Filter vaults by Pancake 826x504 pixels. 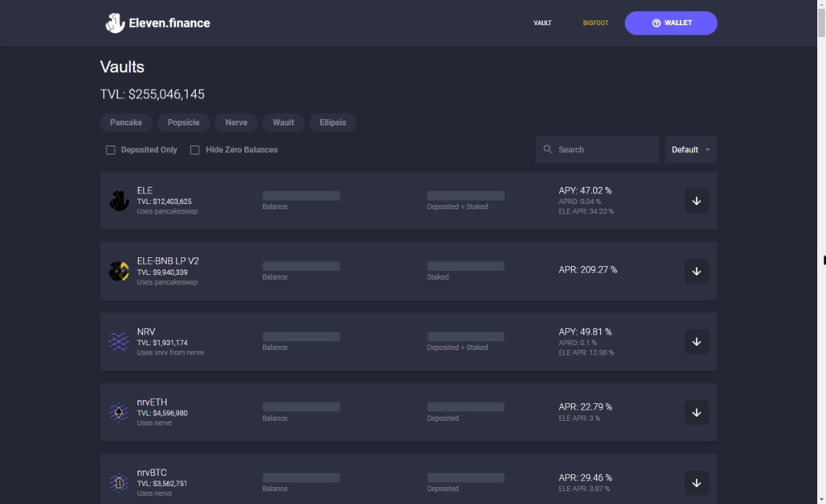click(x=126, y=123)
